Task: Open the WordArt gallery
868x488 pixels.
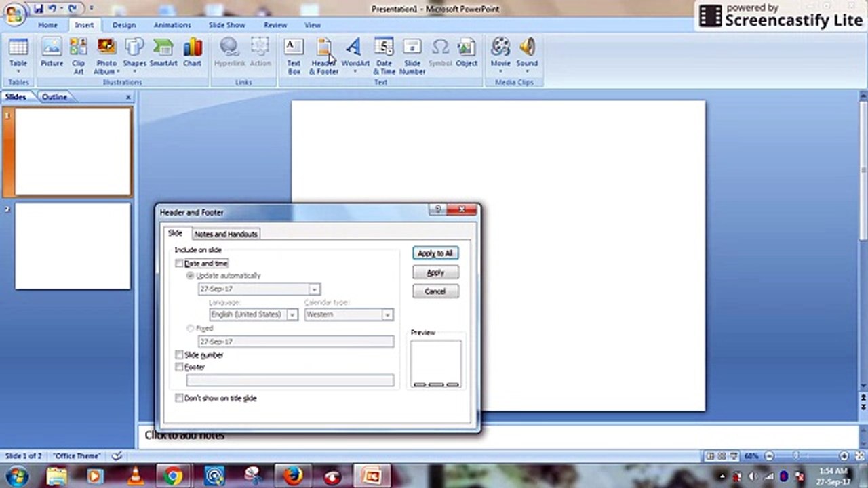Action: [355, 56]
